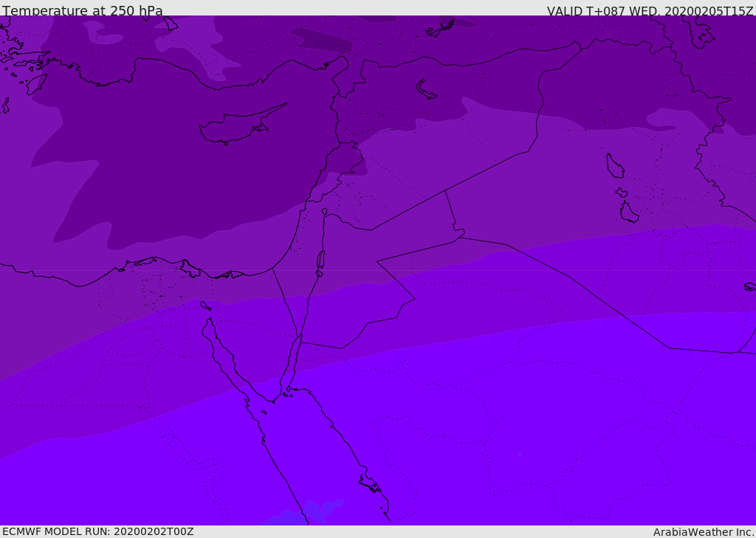Click the island of Cyprus on map
The height and width of the screenshot is (538, 756).
pos(241,125)
